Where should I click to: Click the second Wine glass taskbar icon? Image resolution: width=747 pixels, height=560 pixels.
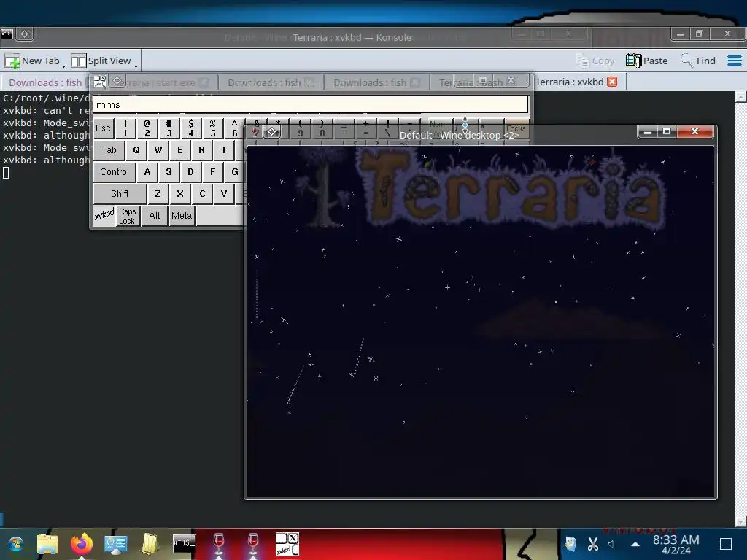pyautogui.click(x=253, y=544)
